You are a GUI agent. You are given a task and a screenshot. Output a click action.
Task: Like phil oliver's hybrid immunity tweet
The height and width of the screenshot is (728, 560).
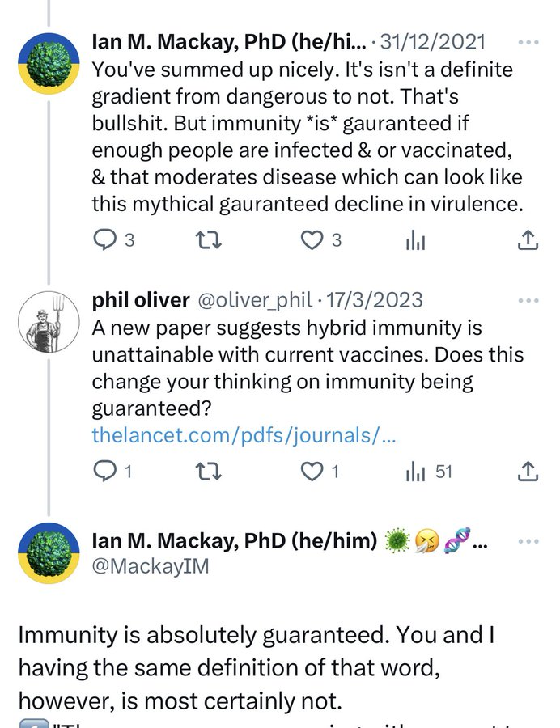pos(312,471)
